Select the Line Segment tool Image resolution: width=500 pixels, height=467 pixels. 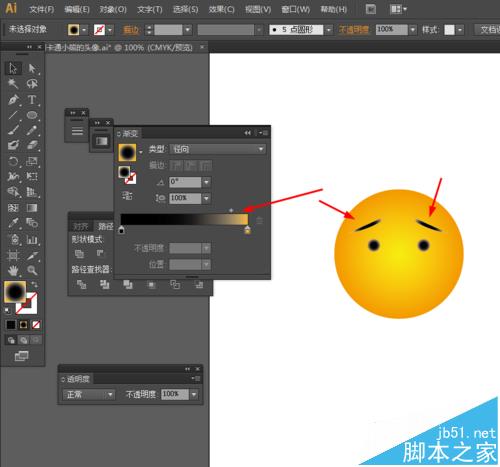[13, 115]
